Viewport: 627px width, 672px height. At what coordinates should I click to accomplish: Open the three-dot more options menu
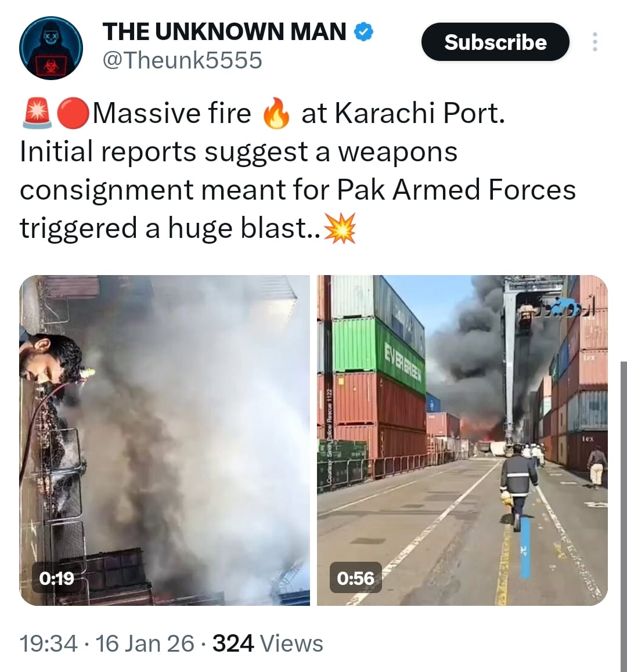coord(595,42)
